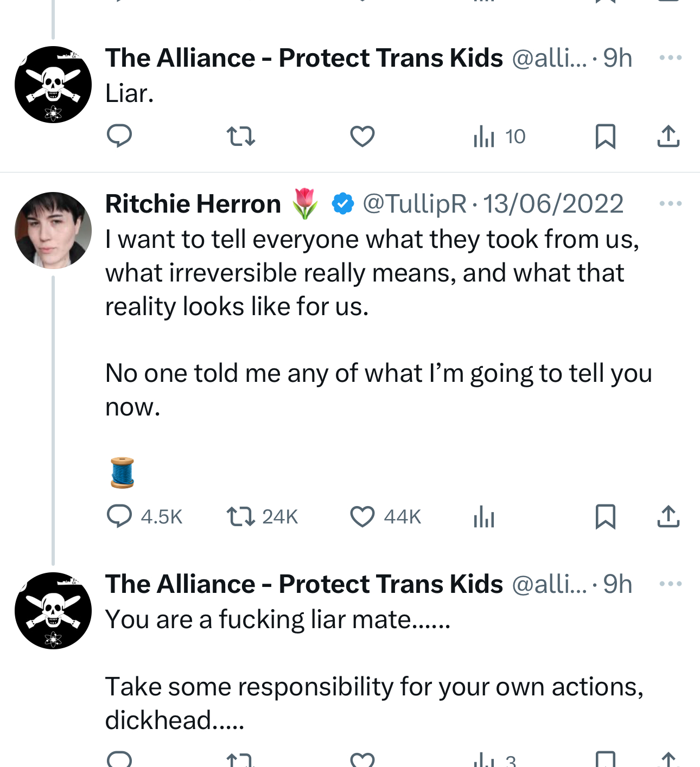Screen dimensions: 700x767
Task: Bookmark the "Liar." tweet
Action: click(x=605, y=136)
